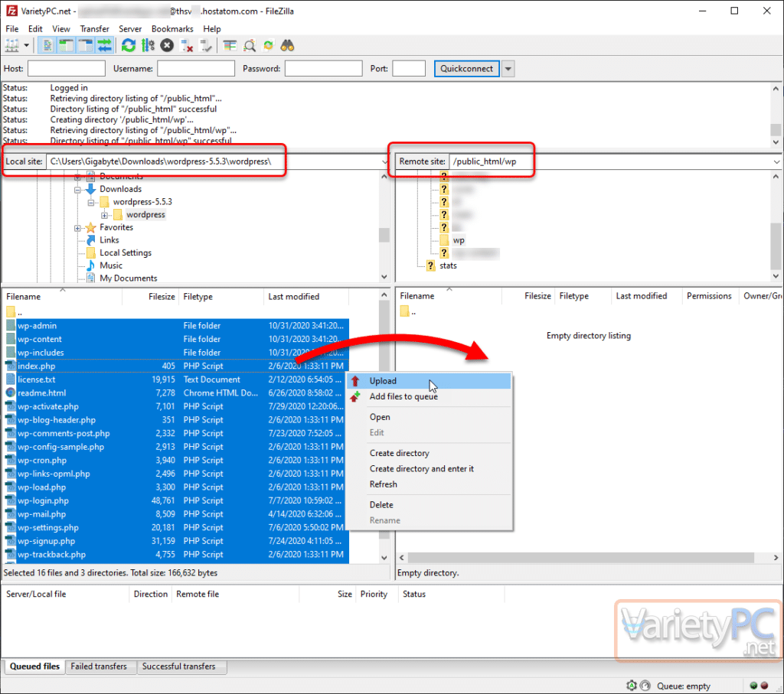Viewport: 784px width, 694px height.
Task: Select Delete in the context menu
Action: coord(430,505)
